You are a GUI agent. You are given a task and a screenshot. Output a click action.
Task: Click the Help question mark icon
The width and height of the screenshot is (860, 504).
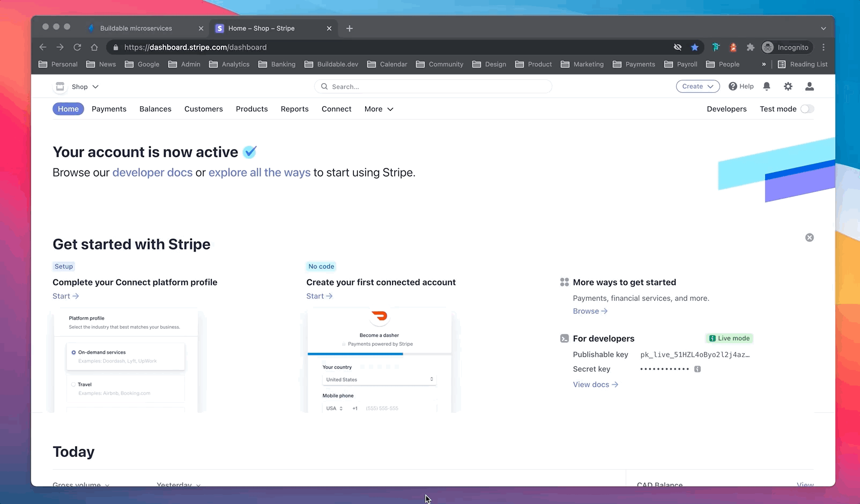[733, 86]
